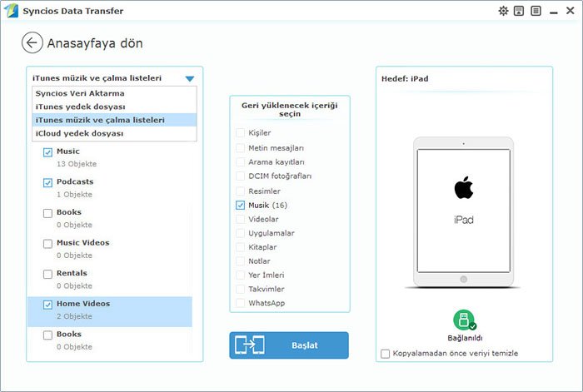The image size is (583, 392).
Task: Check the Kişiler checkbox
Action: [240, 132]
